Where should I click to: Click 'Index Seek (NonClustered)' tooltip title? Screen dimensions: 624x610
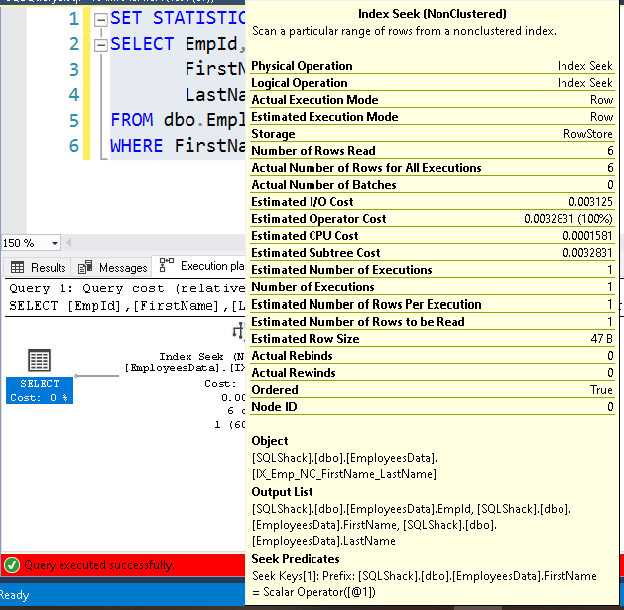coord(432,14)
